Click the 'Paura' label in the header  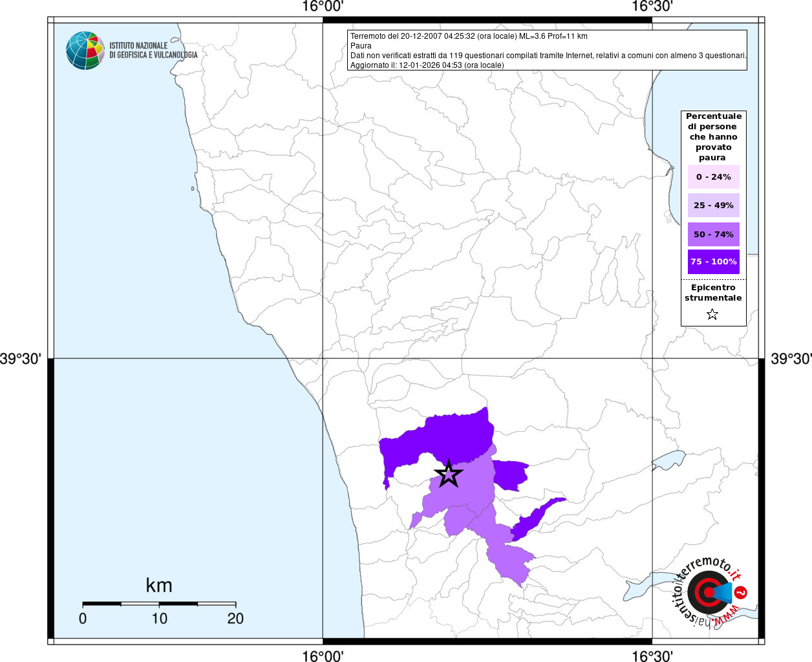361,46
